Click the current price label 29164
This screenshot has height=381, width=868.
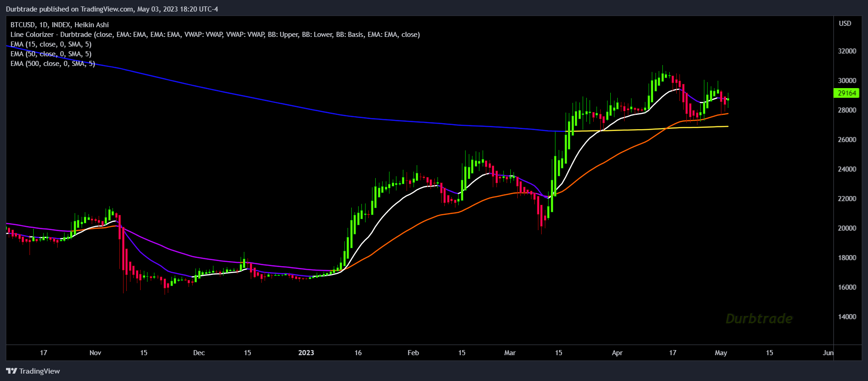point(846,93)
